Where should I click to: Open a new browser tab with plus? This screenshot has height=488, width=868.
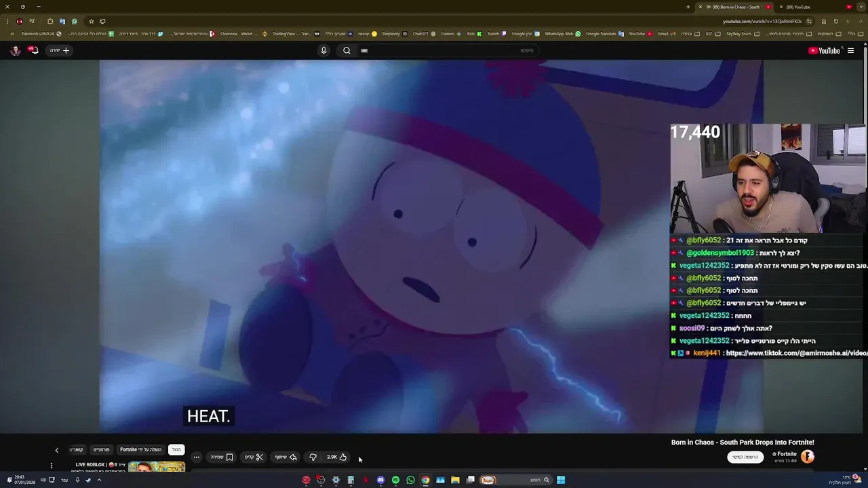[x=688, y=7]
